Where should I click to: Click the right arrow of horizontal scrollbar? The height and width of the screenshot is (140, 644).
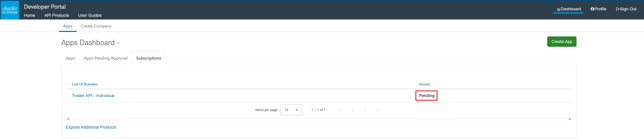[570, 119]
